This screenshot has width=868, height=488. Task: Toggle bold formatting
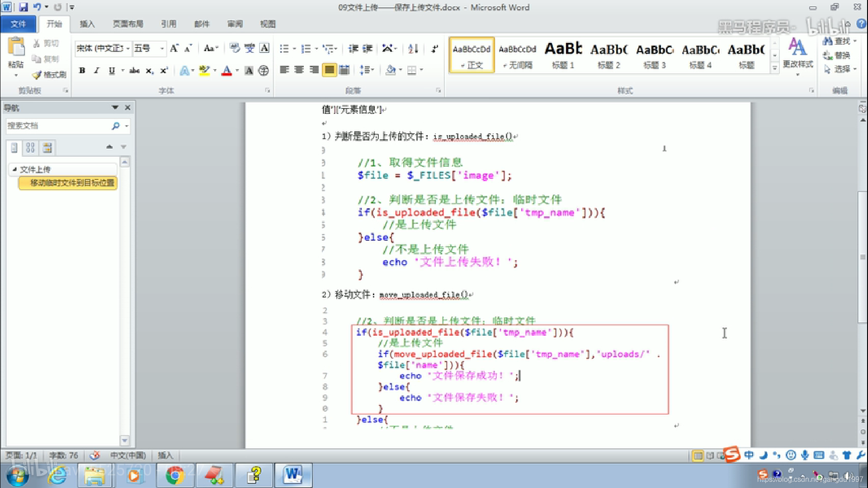[82, 70]
